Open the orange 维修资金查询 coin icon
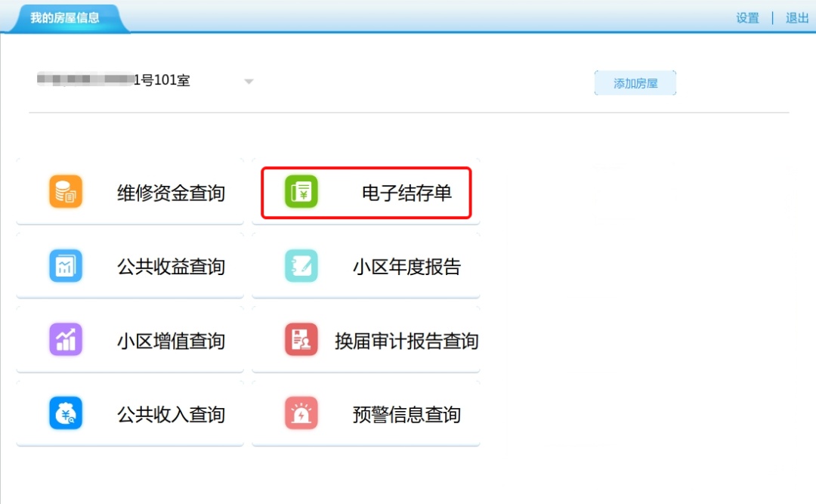Viewport: 816px width, 504px height. (66, 192)
